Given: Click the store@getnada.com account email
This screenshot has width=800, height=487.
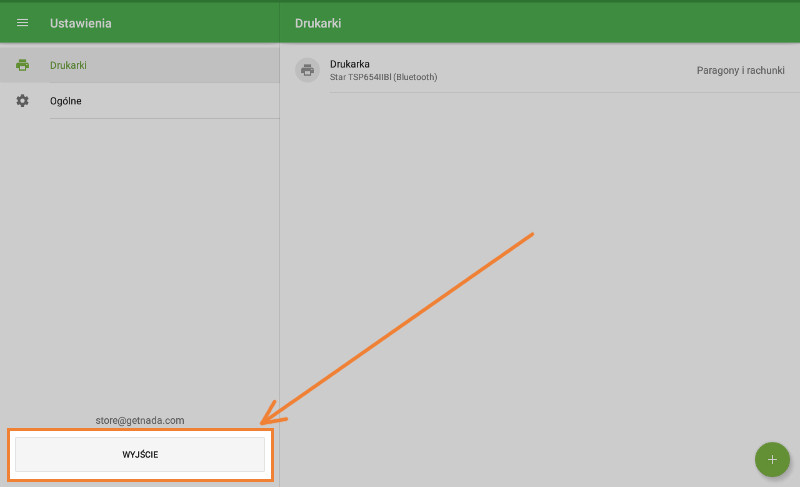Looking at the screenshot, I should [x=140, y=420].
